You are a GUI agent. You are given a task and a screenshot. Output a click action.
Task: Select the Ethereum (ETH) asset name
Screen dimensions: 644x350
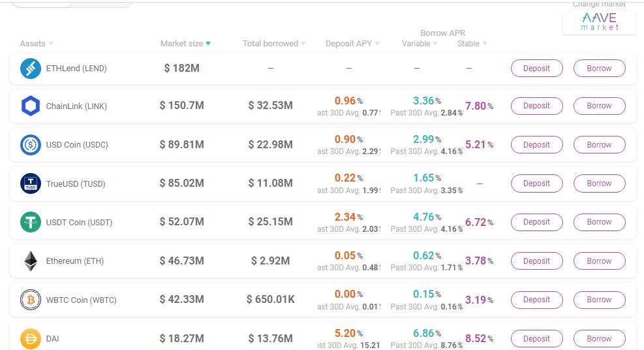pos(75,261)
